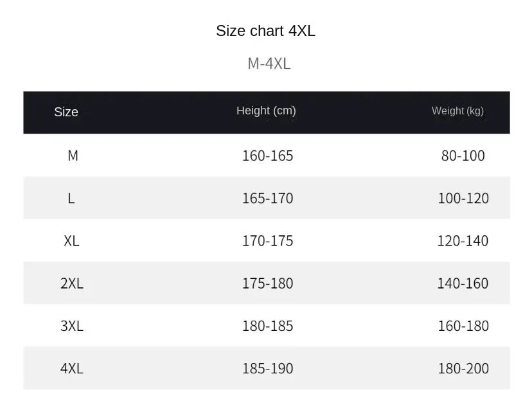This screenshot has height=399, width=532.
Task: Click the L size cell
Action: point(71,198)
